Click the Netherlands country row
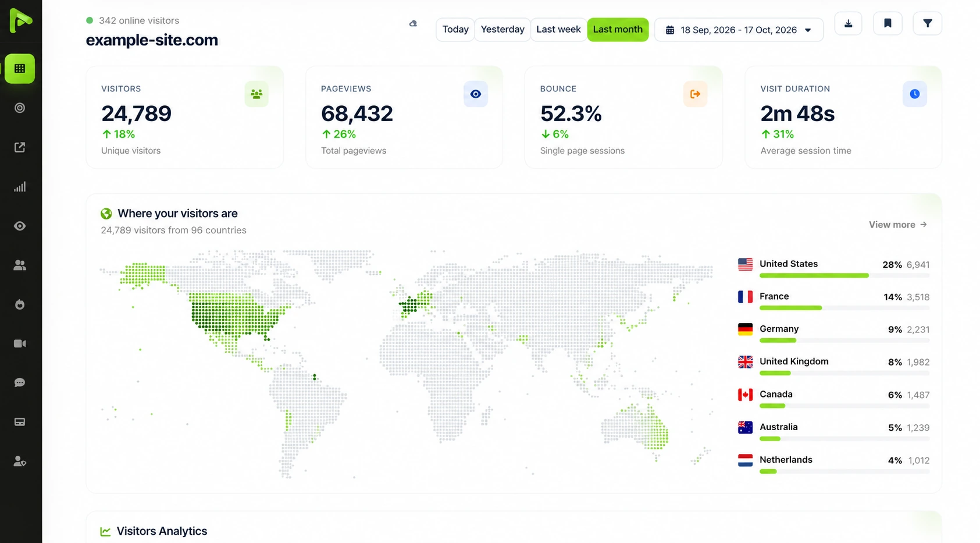This screenshot has height=543, width=980. 833,463
